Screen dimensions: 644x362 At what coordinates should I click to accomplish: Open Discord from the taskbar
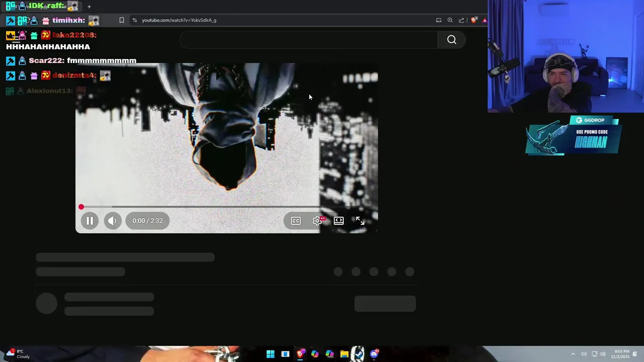pos(374,354)
